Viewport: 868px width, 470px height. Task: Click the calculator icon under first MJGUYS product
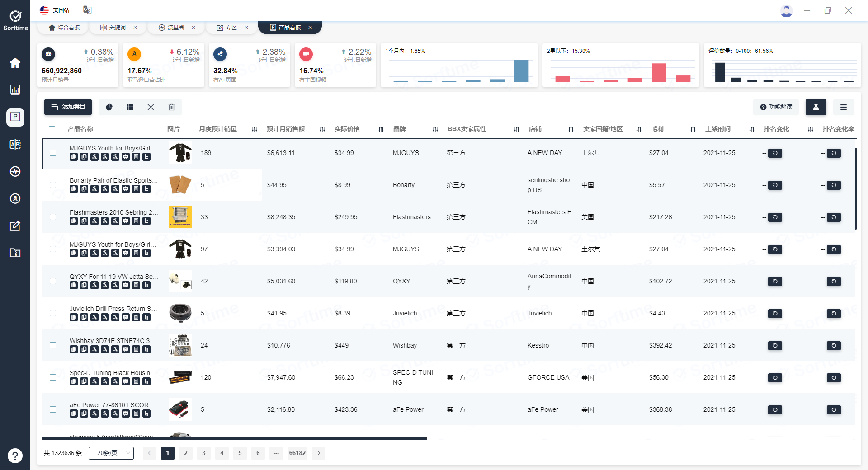pyautogui.click(x=136, y=157)
